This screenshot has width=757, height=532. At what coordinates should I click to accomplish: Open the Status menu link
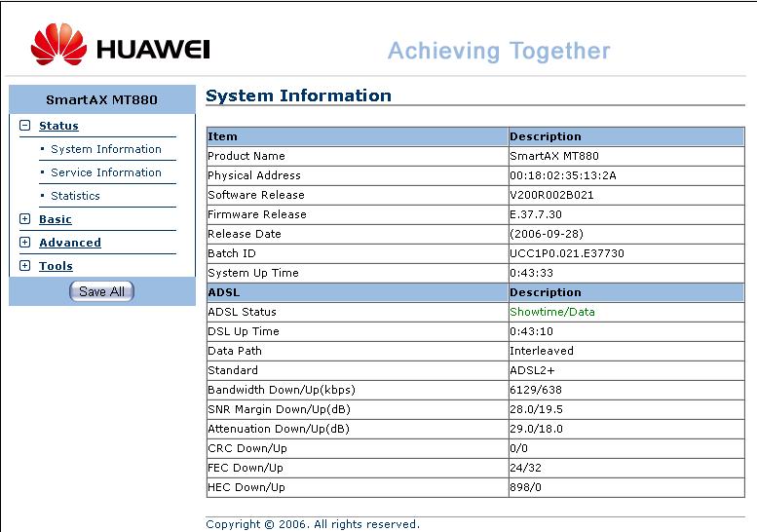click(x=58, y=126)
